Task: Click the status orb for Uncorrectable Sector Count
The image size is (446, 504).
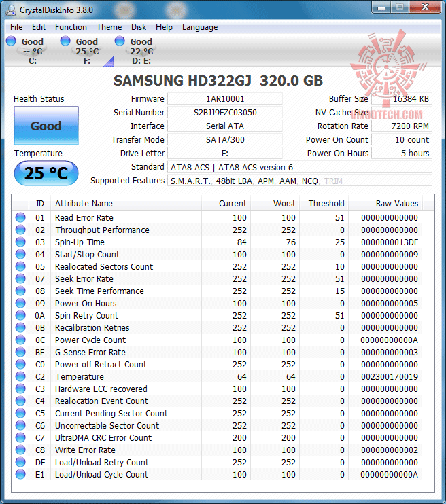Action: click(x=20, y=425)
